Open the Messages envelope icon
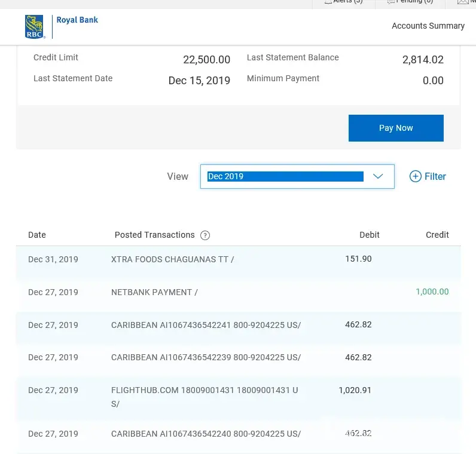The image size is (476, 454). pos(463,2)
